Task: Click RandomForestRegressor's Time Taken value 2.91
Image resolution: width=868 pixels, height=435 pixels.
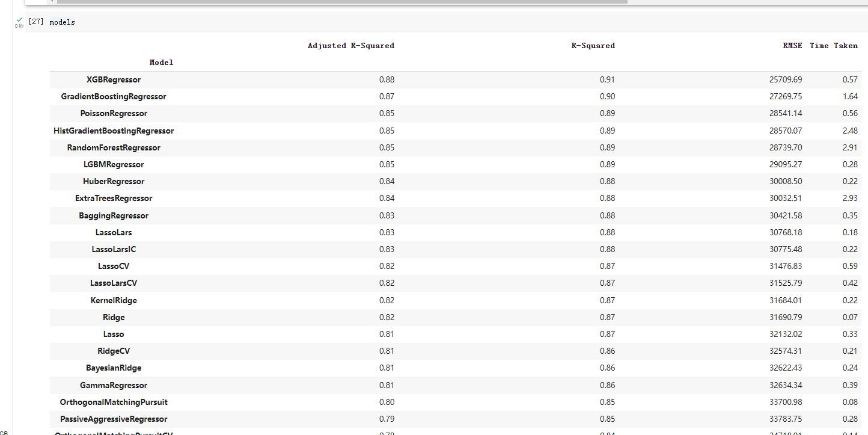Action: [x=849, y=147]
